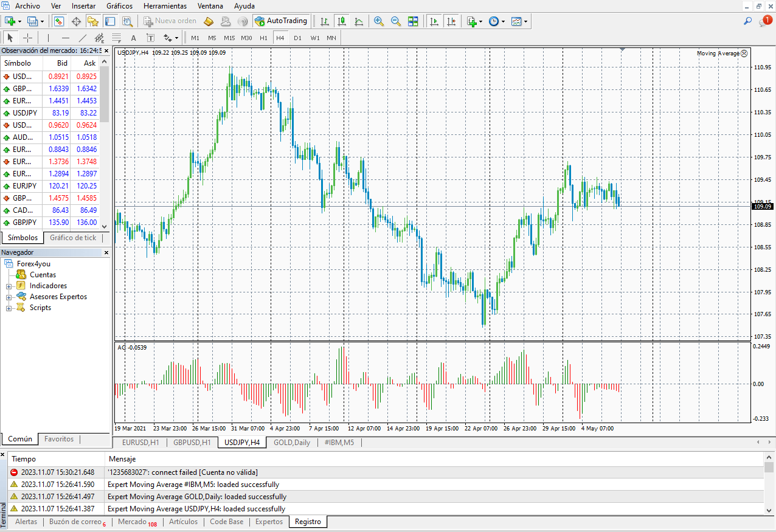Draw a vertical line tool
The height and width of the screenshot is (532, 776).
click(x=49, y=38)
